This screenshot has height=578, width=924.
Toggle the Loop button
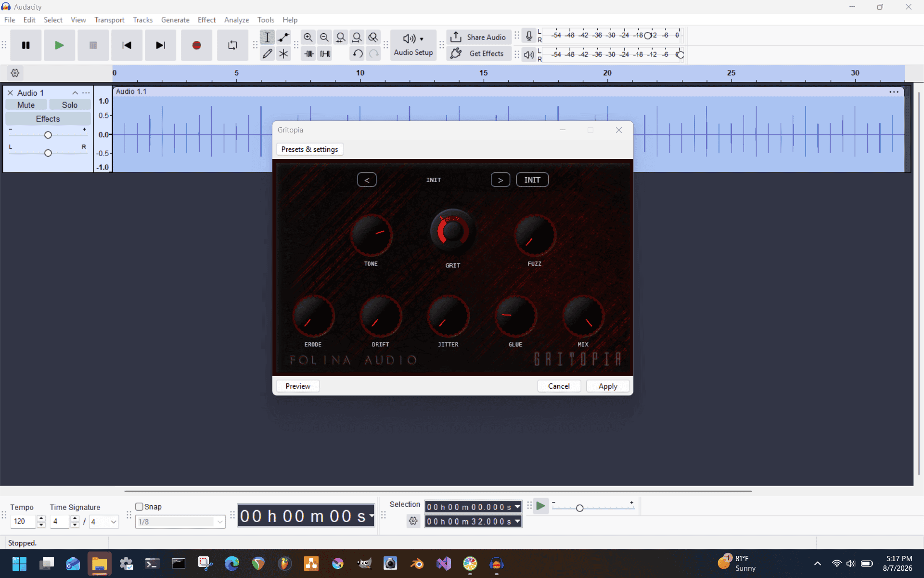(232, 45)
